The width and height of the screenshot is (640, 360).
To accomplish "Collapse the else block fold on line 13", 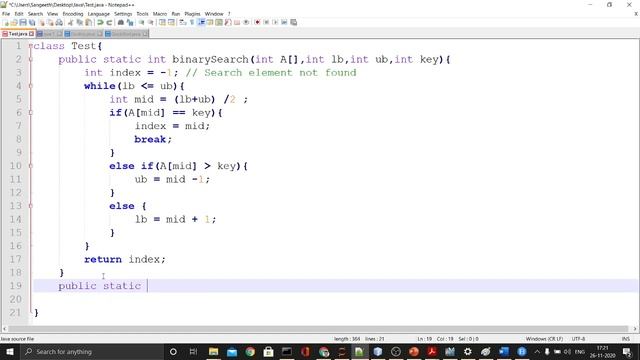I will (x=31, y=206).
